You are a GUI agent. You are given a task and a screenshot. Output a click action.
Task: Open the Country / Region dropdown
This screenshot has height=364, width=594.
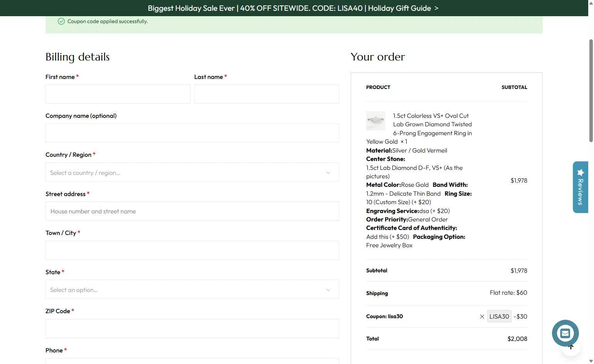pos(192,172)
